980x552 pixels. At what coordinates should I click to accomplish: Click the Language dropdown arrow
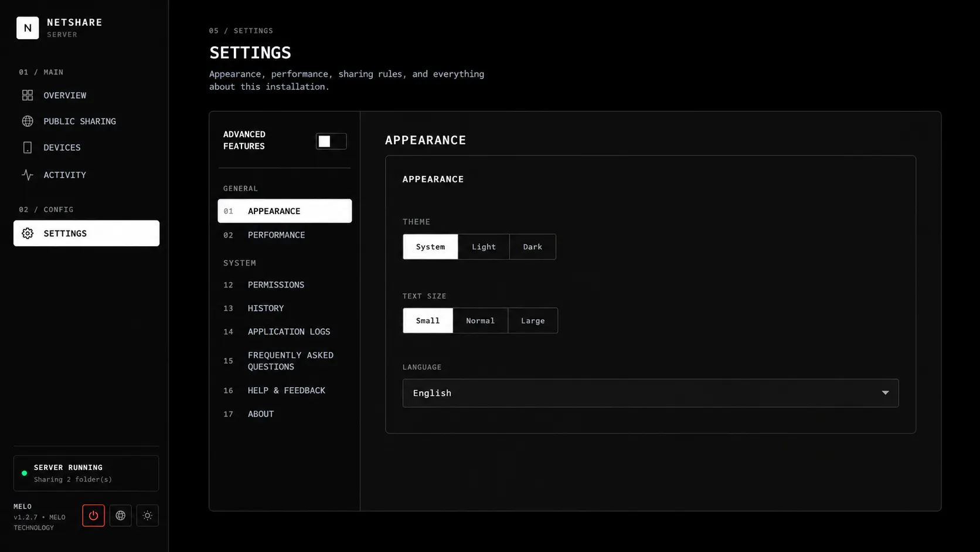point(886,393)
